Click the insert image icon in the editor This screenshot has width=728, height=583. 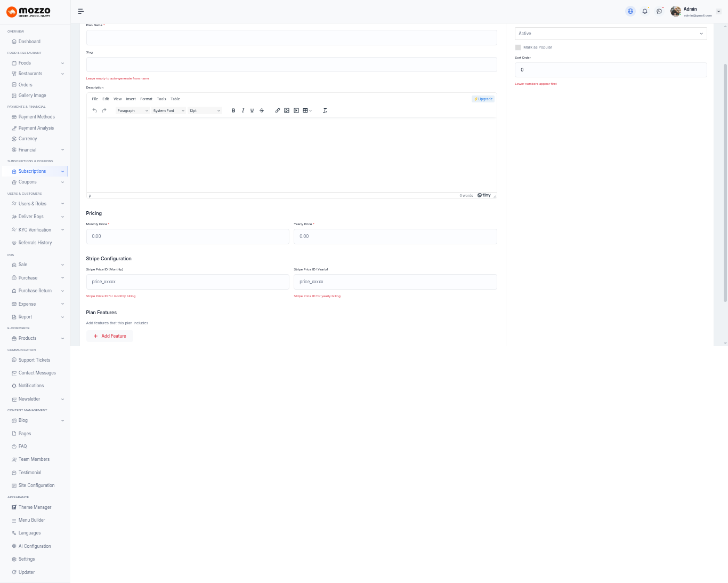pos(287,110)
